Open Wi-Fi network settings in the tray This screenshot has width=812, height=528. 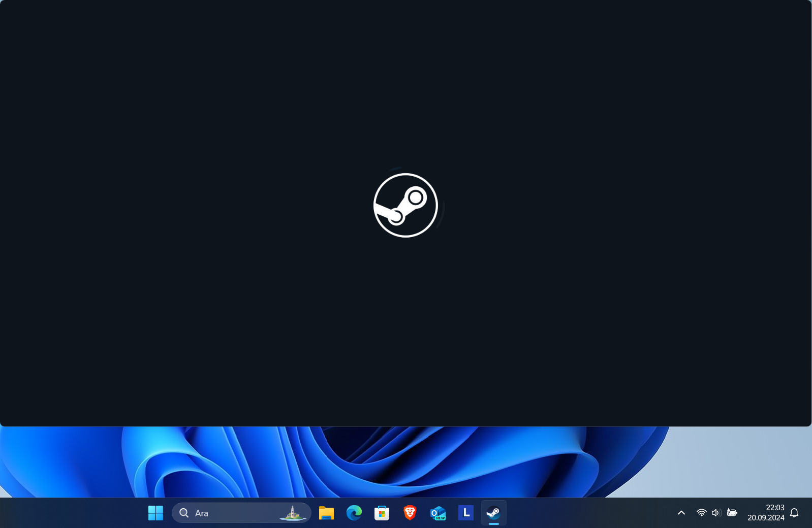coord(701,513)
